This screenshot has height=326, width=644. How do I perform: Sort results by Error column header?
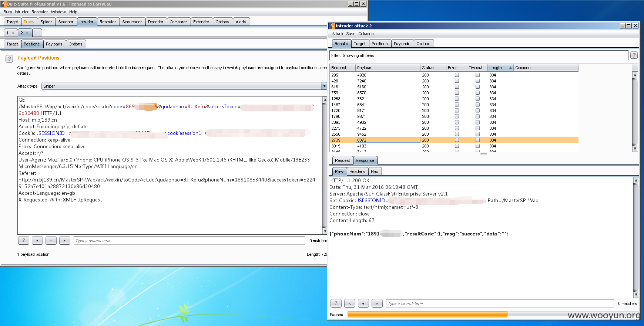[x=456, y=68]
